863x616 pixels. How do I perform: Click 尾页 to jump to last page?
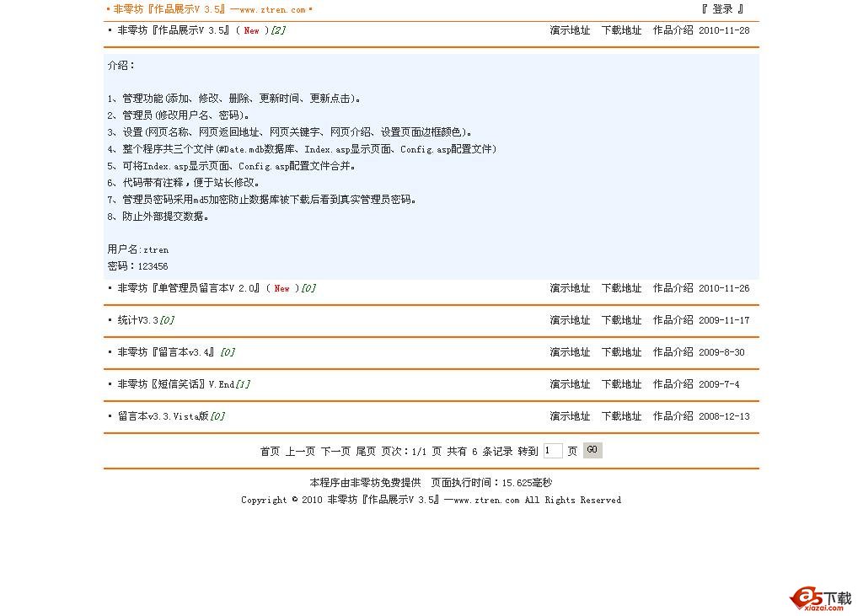coord(365,450)
